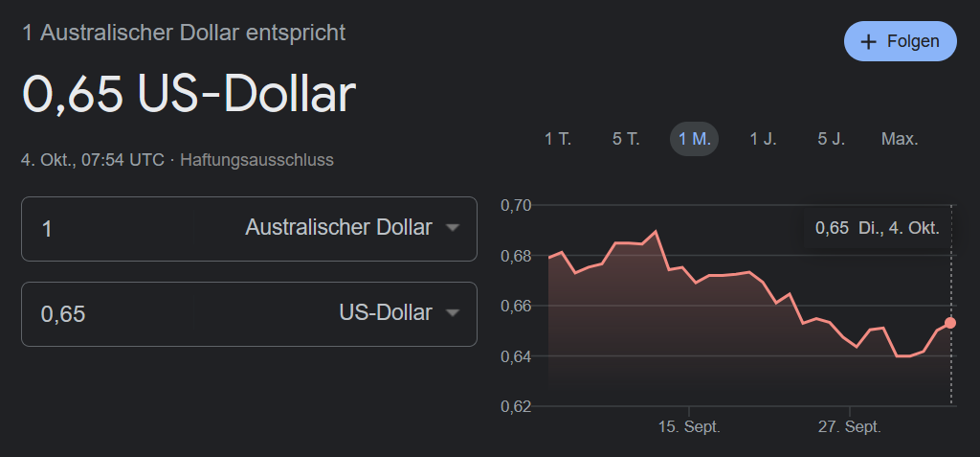Click the 15. Sept. axis date label
The height and width of the screenshot is (457, 980).
tap(688, 426)
